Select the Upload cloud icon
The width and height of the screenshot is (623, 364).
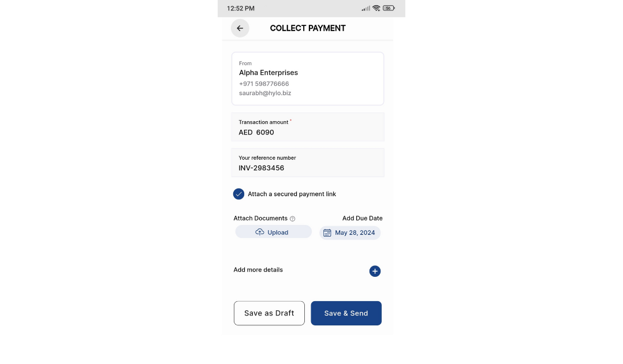(x=260, y=232)
